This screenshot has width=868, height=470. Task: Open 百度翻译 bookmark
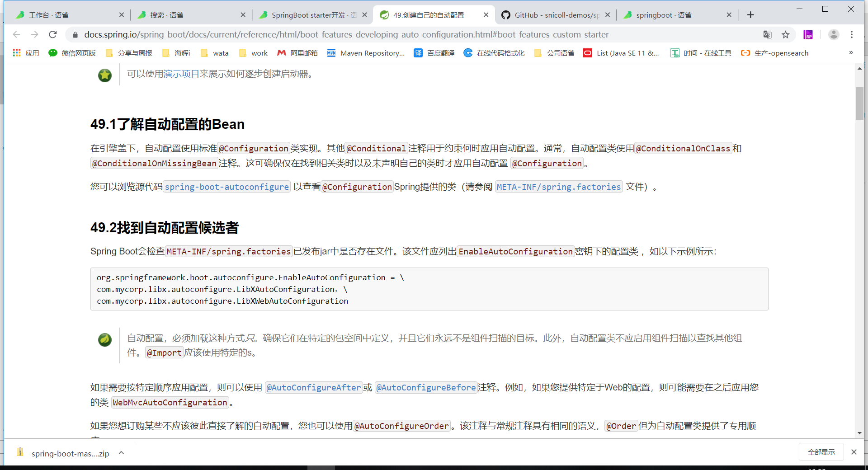click(434, 53)
